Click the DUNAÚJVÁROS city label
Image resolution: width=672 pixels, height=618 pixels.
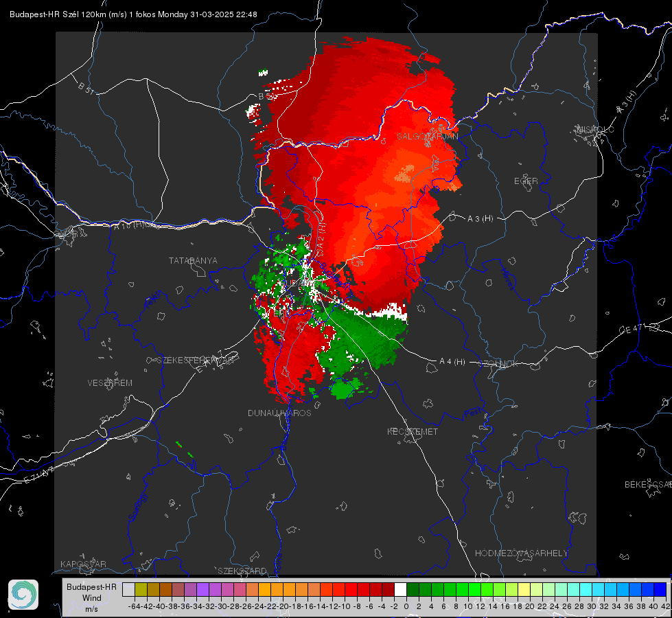pos(279,413)
